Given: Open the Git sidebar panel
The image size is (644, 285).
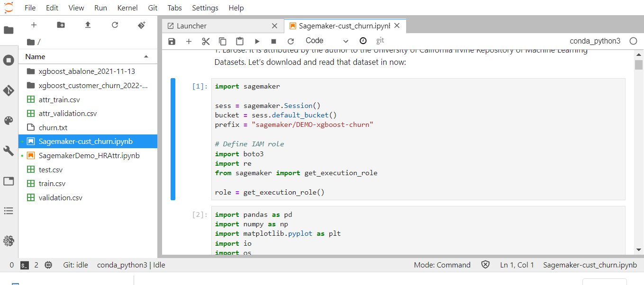Looking at the screenshot, I should click(x=9, y=89).
